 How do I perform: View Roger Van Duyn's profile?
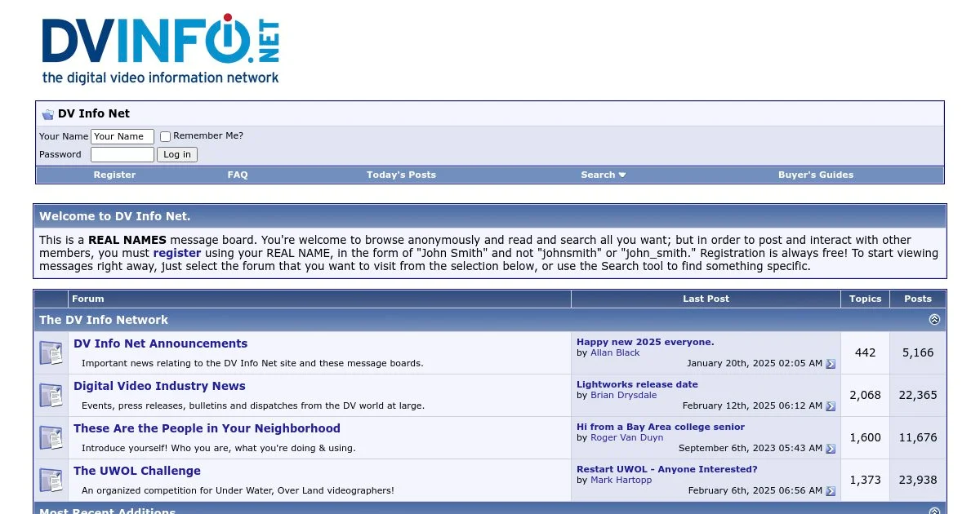pyautogui.click(x=627, y=437)
